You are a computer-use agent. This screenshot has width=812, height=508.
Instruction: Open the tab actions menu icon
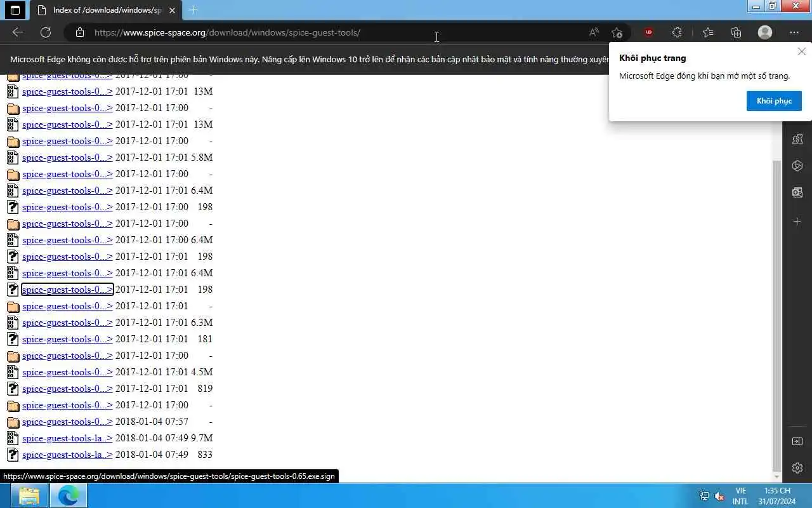pyautogui.click(x=15, y=10)
